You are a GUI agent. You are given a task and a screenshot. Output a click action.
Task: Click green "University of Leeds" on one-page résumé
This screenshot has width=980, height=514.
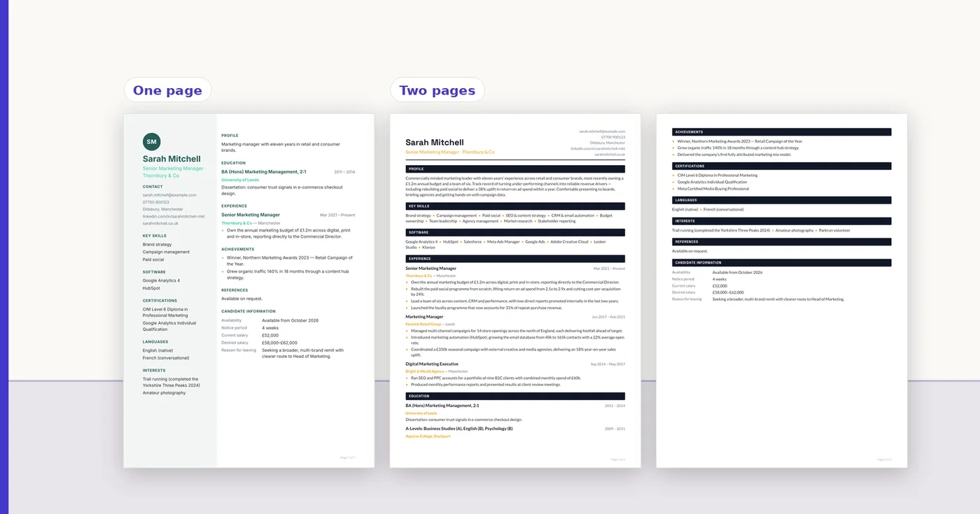240,180
